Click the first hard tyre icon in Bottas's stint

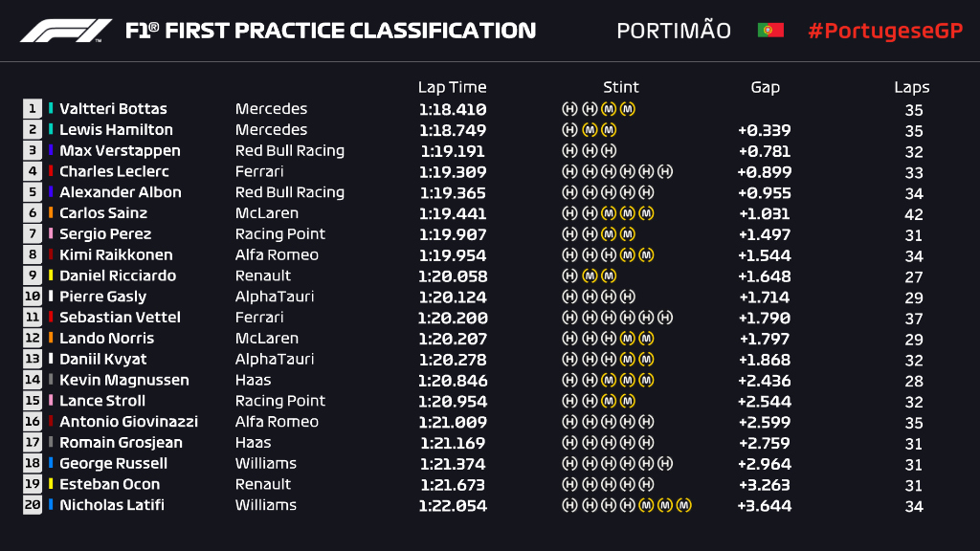568,109
